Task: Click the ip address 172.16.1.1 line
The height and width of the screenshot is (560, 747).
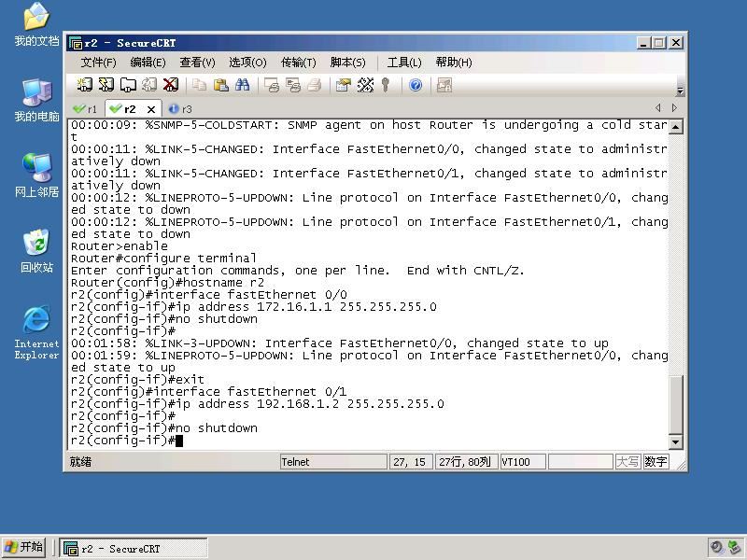Action: point(253,307)
